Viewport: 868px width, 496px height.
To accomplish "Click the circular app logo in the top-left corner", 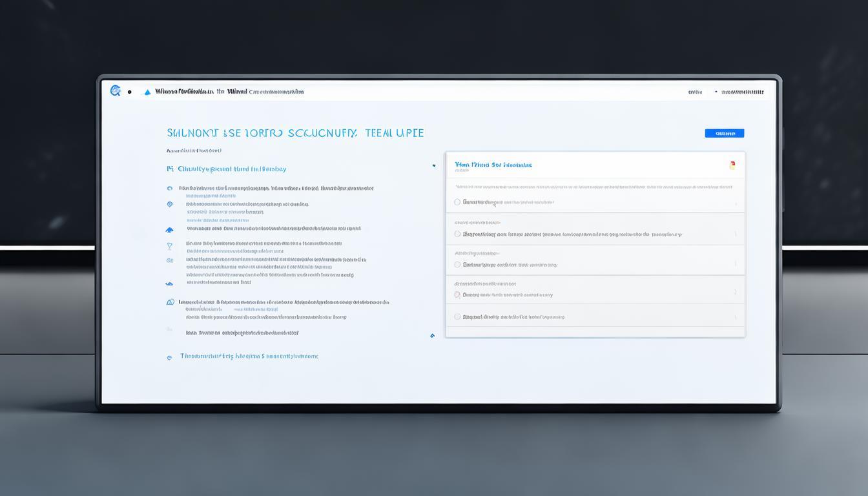I will point(116,91).
